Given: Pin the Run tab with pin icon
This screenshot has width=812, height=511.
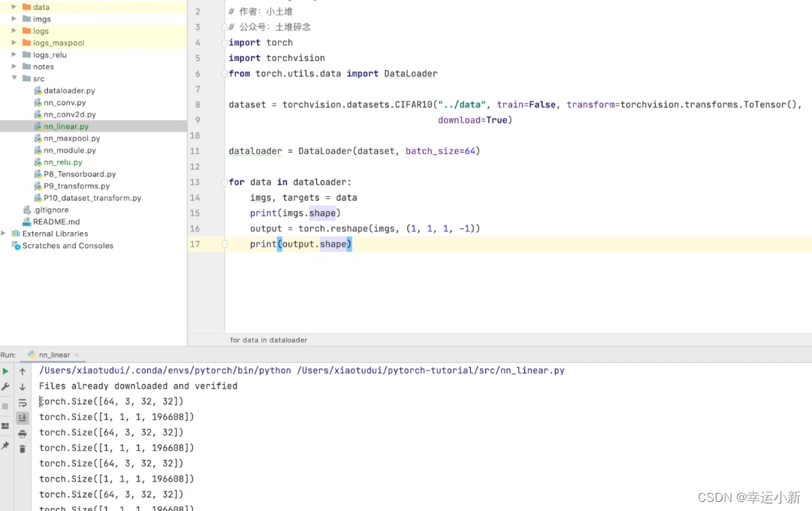Looking at the screenshot, I should pos(5,446).
